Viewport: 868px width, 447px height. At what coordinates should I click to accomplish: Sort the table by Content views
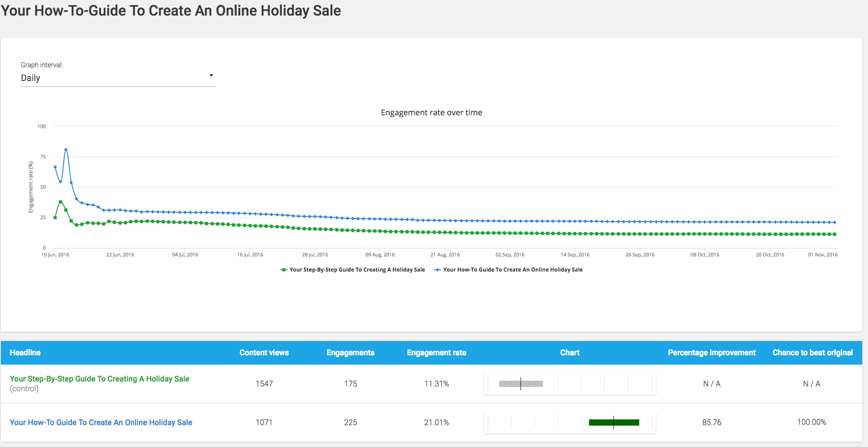[264, 352]
